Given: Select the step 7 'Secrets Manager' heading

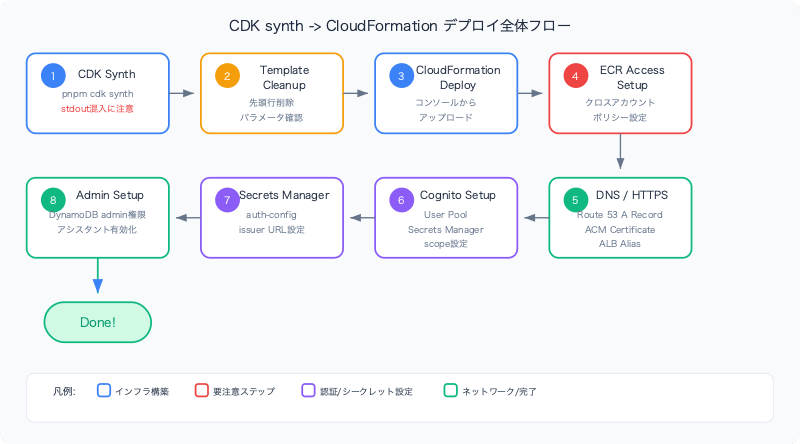Looking at the screenshot, I should click(x=284, y=195).
